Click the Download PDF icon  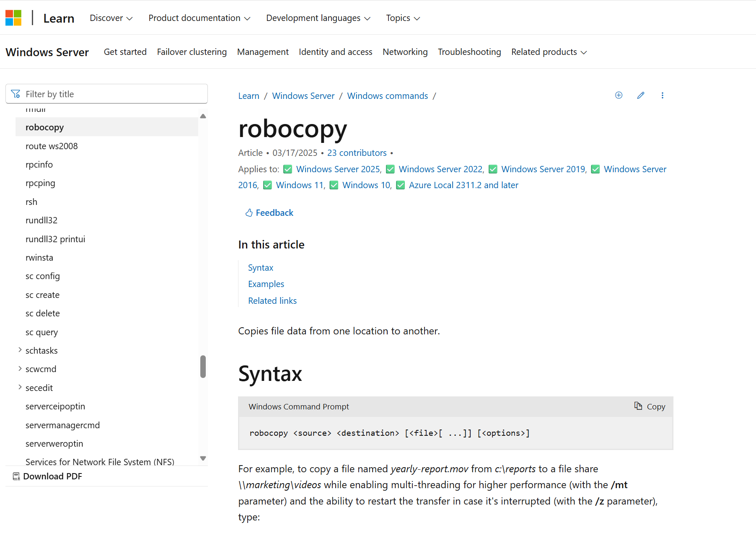click(x=16, y=476)
